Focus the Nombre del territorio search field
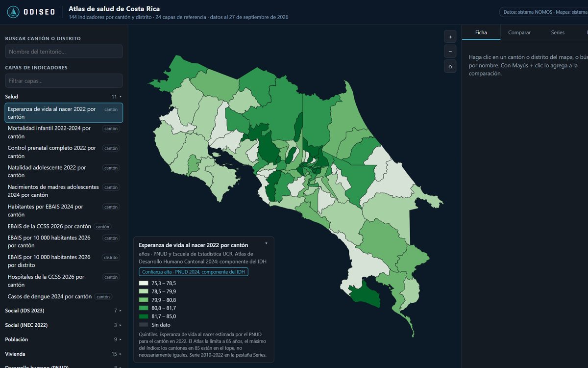 pyautogui.click(x=64, y=52)
